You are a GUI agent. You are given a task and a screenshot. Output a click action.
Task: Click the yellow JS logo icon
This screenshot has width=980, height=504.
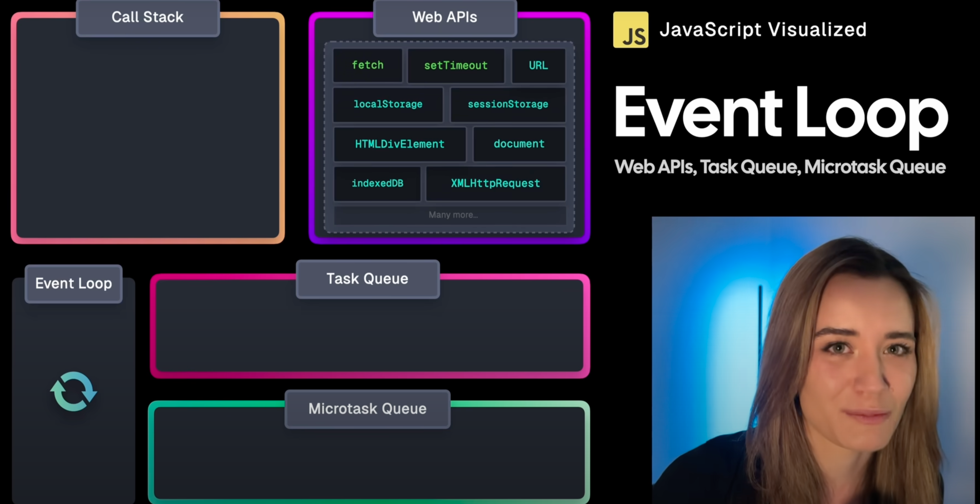coord(630,30)
